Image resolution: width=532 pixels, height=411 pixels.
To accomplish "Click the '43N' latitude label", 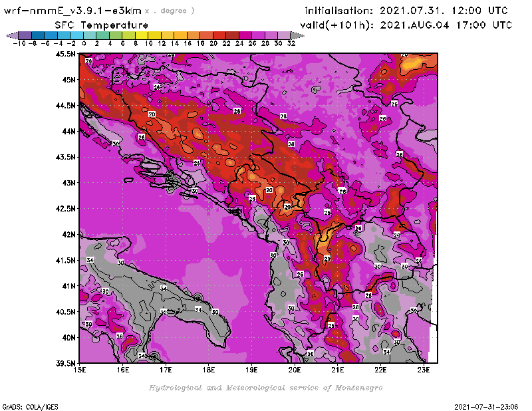I will click(x=68, y=183).
